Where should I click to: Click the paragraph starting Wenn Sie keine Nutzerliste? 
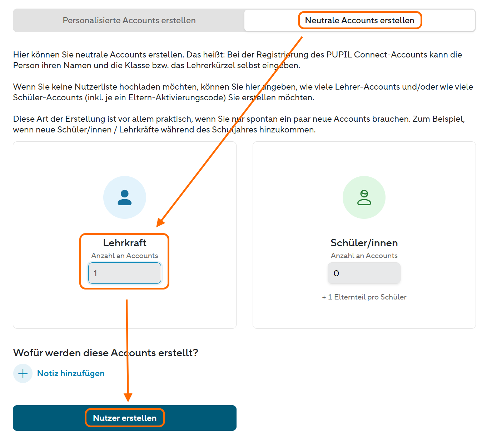pos(243,92)
